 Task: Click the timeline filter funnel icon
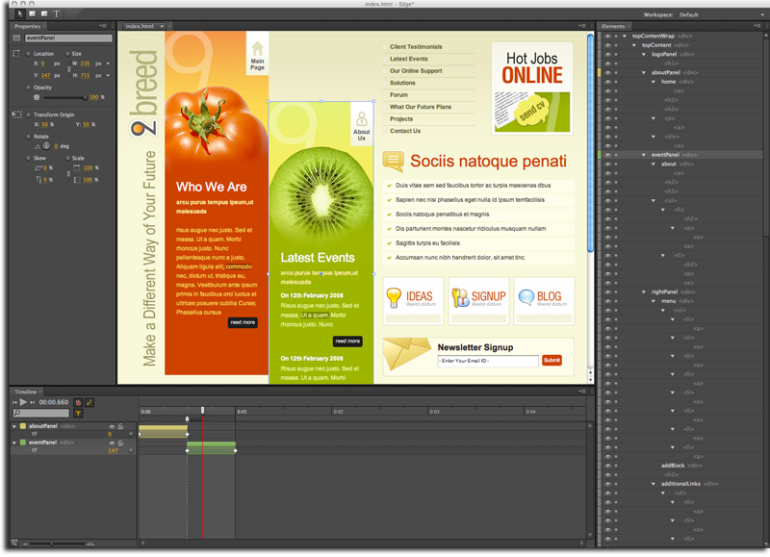pos(78,412)
